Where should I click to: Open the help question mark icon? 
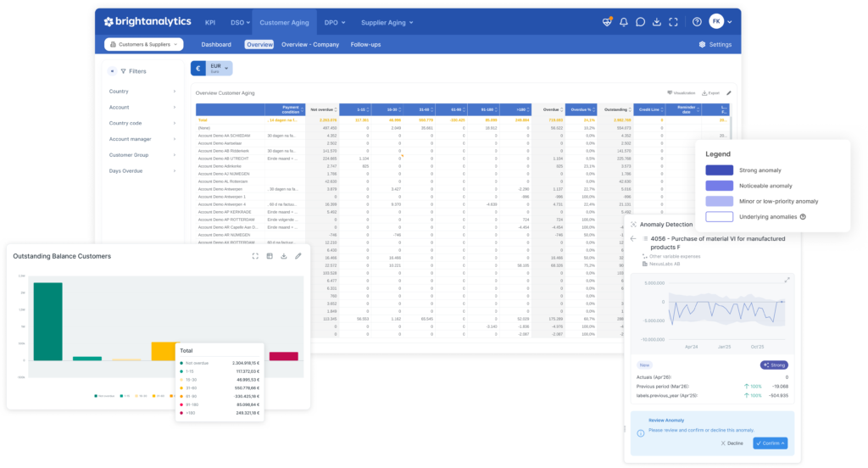[697, 22]
